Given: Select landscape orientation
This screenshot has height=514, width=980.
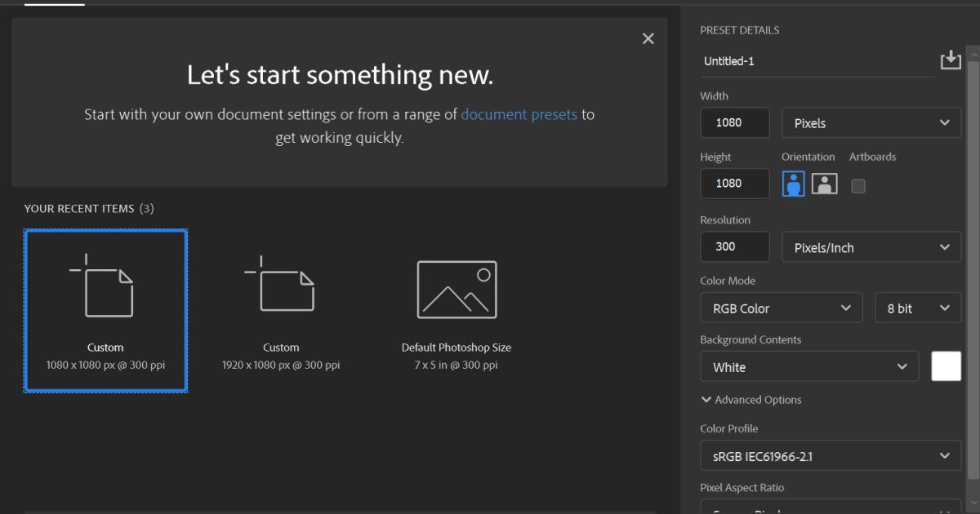Looking at the screenshot, I should coord(825,184).
